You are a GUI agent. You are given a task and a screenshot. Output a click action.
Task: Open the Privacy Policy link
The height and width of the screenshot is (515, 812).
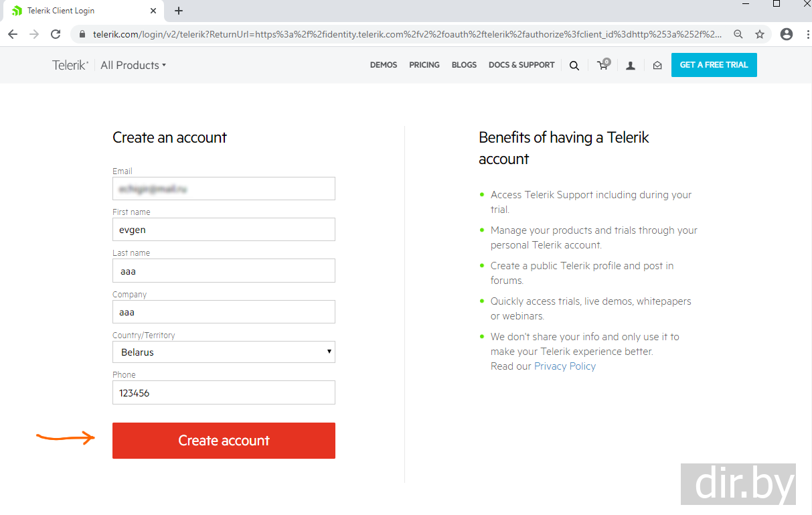564,366
